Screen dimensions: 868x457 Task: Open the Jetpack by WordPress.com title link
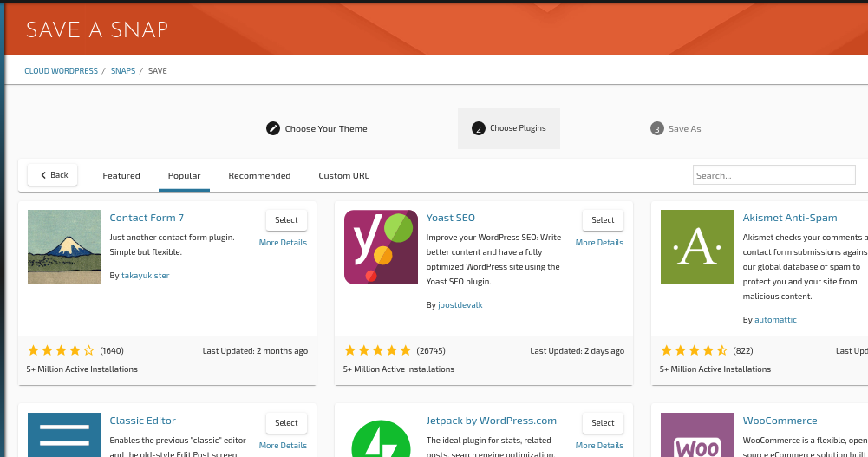coord(492,421)
